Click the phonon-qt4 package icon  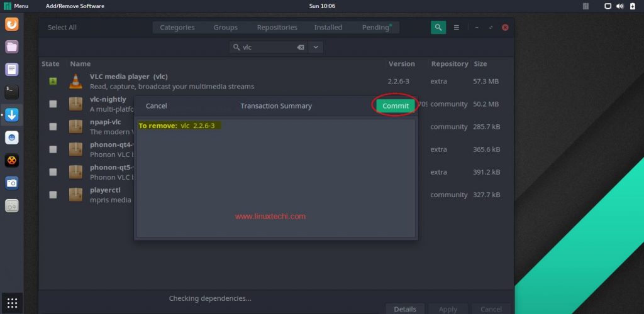tap(75, 149)
